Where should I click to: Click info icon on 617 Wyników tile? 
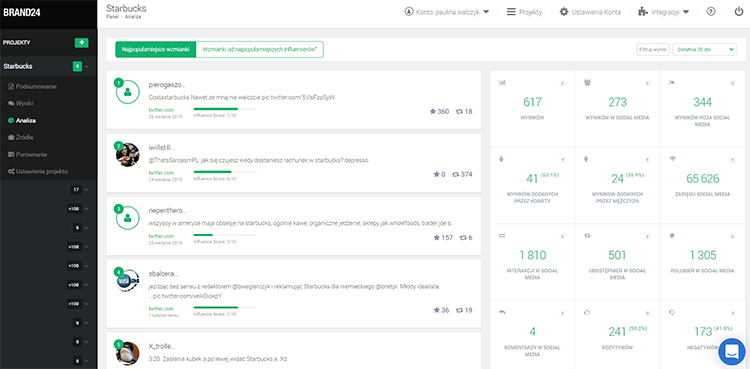click(562, 83)
